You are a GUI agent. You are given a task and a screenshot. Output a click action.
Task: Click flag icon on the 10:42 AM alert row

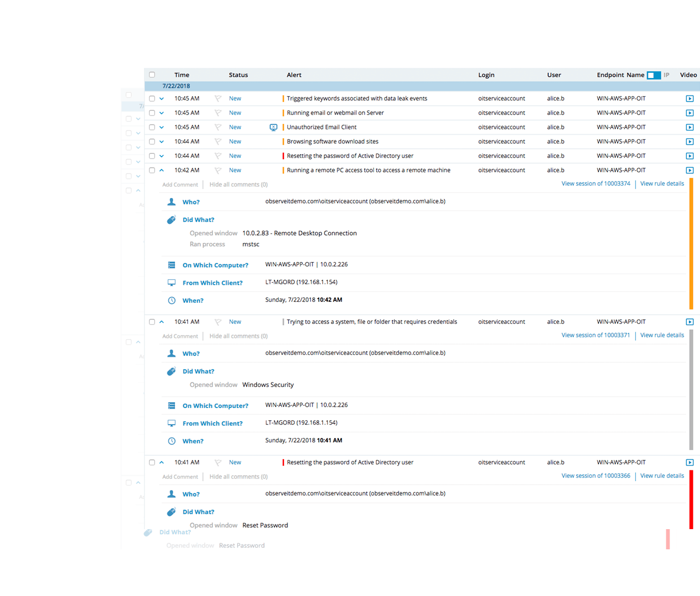(218, 171)
